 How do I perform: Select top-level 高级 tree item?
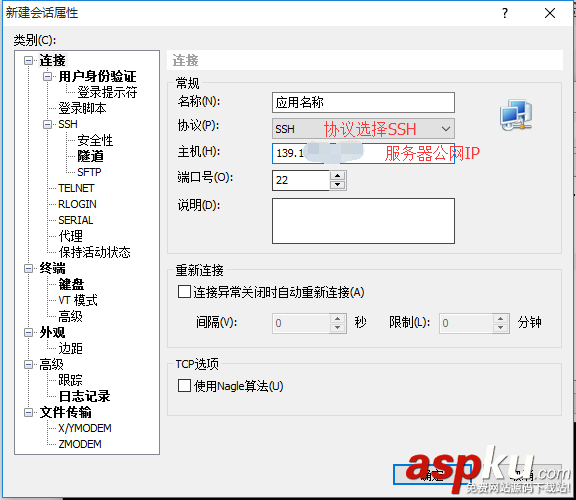click(52, 364)
